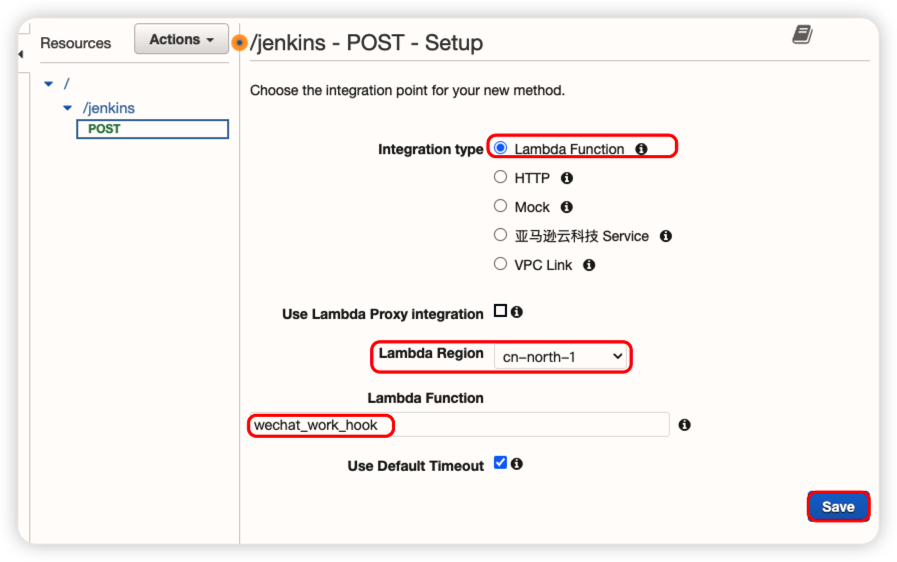
Task: Choose the VPC Link integration type
Action: pyautogui.click(x=501, y=264)
